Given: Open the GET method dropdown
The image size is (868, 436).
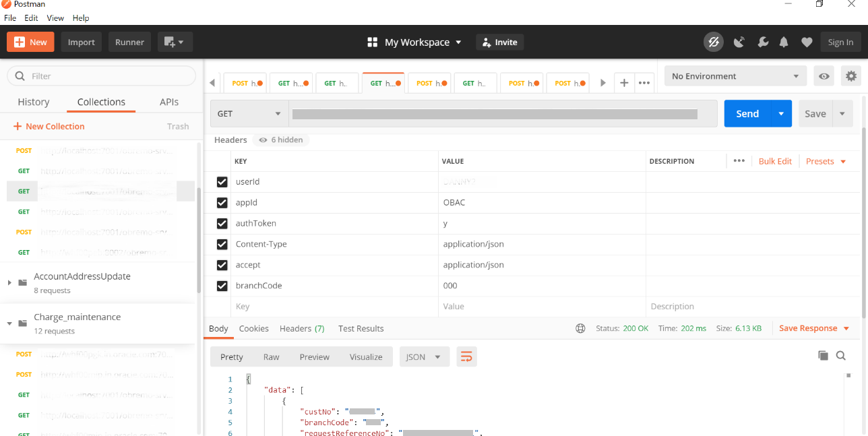Looking at the screenshot, I should [249, 114].
